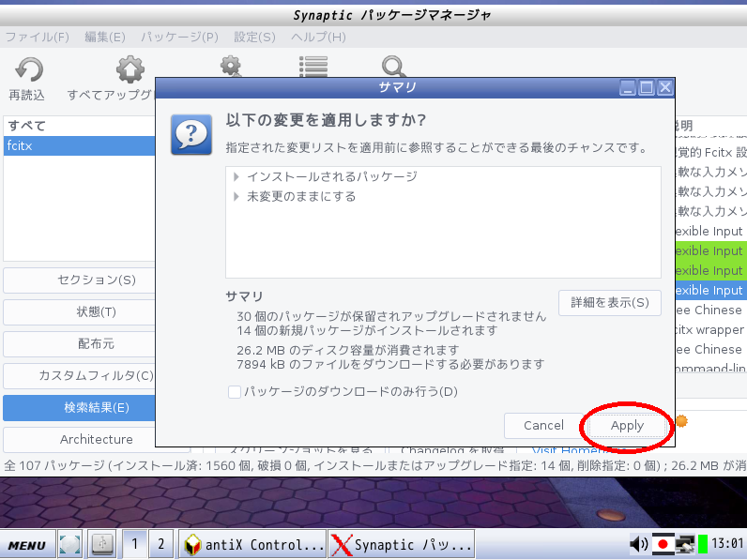Select the 状態(T) filter button
This screenshot has width=747, height=560.
[x=79, y=312]
